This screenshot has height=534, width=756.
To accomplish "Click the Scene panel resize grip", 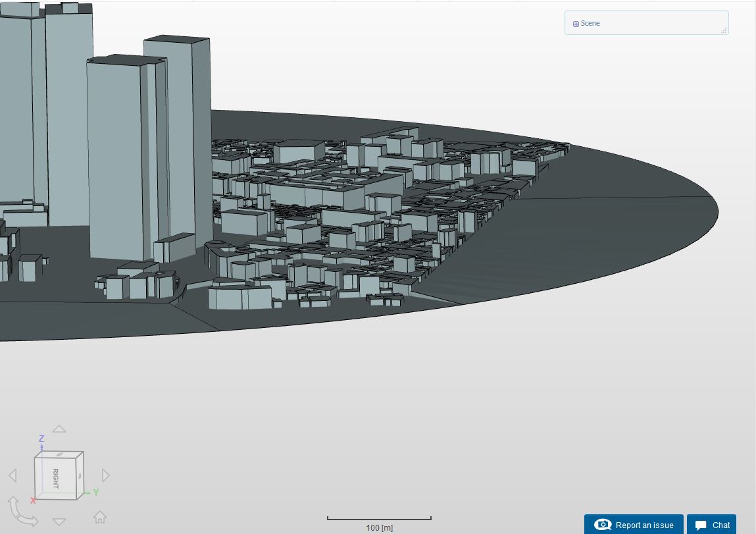I will pyautogui.click(x=724, y=30).
